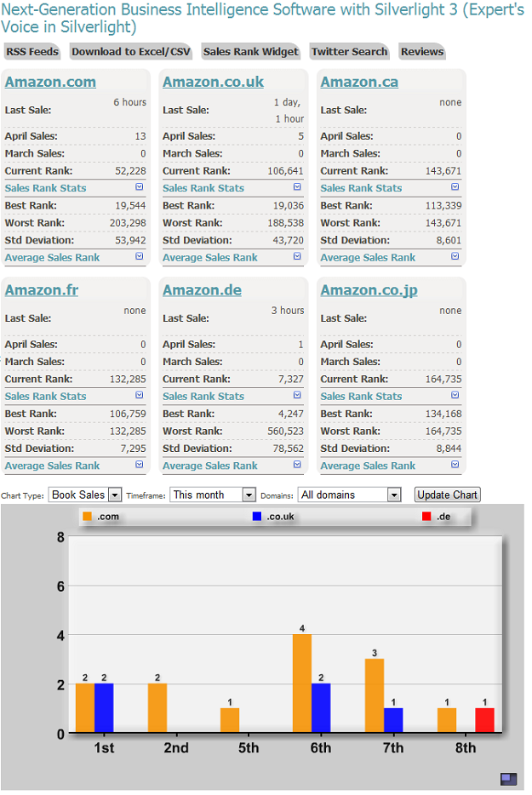
Task: Collapse Sales Rank Stats arrow for Amazon.ca
Action: pos(455,187)
